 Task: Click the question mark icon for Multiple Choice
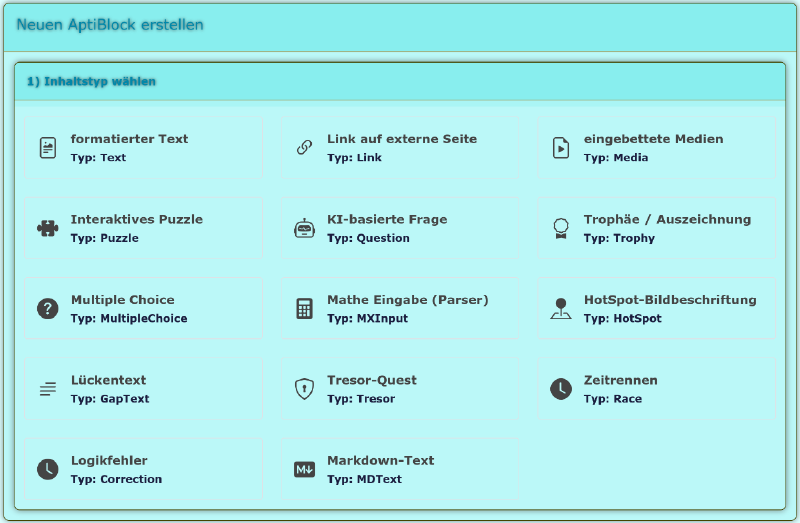click(x=47, y=308)
